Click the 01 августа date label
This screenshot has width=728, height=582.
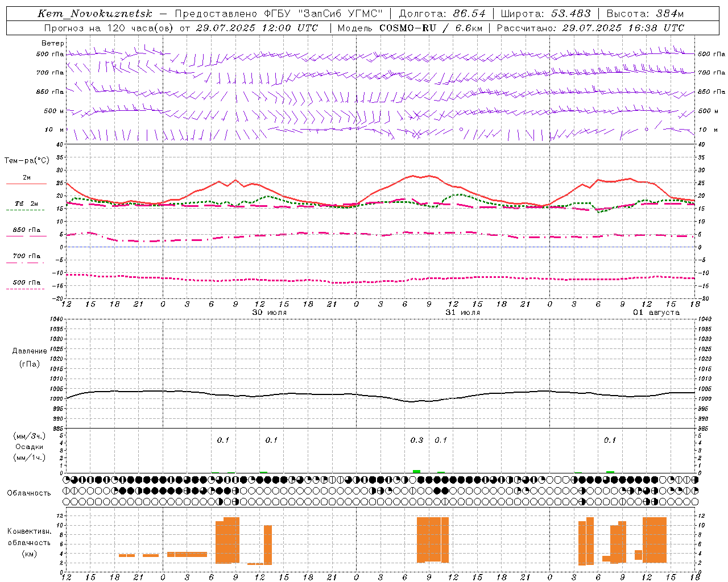pos(656,313)
